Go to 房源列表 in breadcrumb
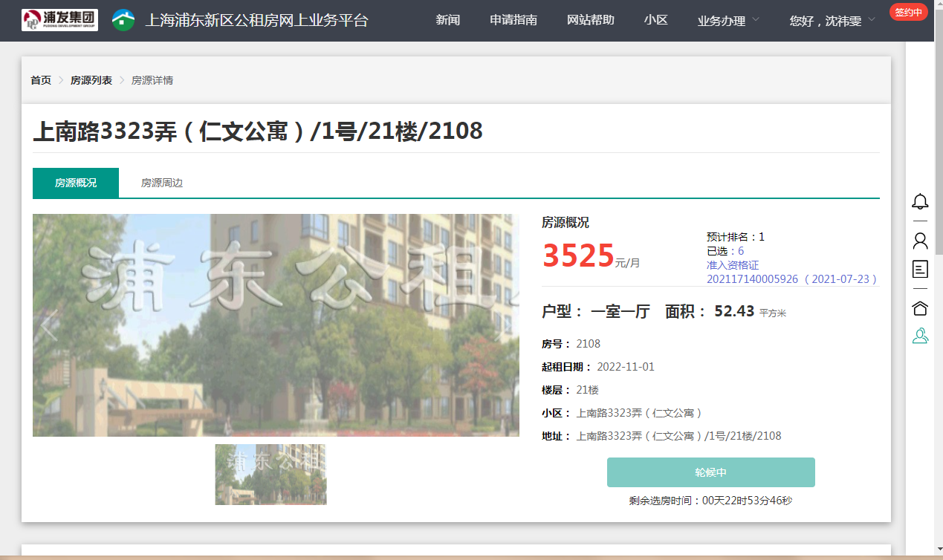This screenshot has height=560, width=943. pyautogui.click(x=91, y=80)
